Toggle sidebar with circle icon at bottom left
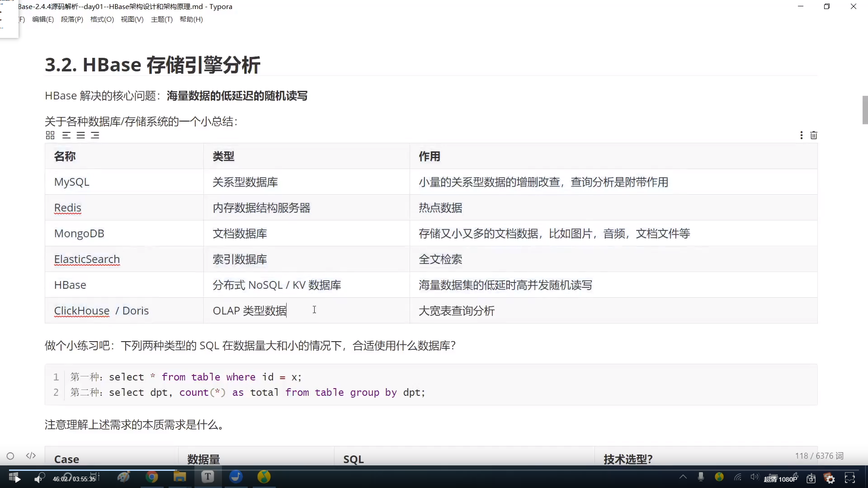The width and height of the screenshot is (868, 488). click(10, 456)
